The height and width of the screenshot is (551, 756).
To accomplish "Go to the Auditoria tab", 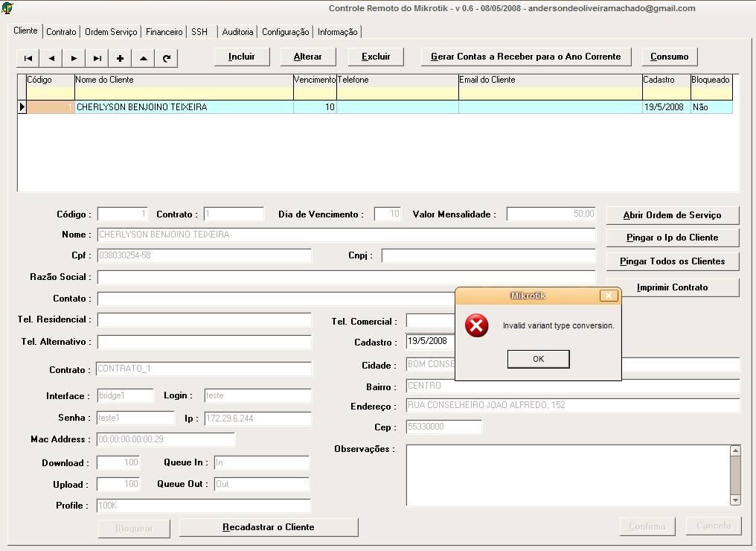I will [237, 32].
